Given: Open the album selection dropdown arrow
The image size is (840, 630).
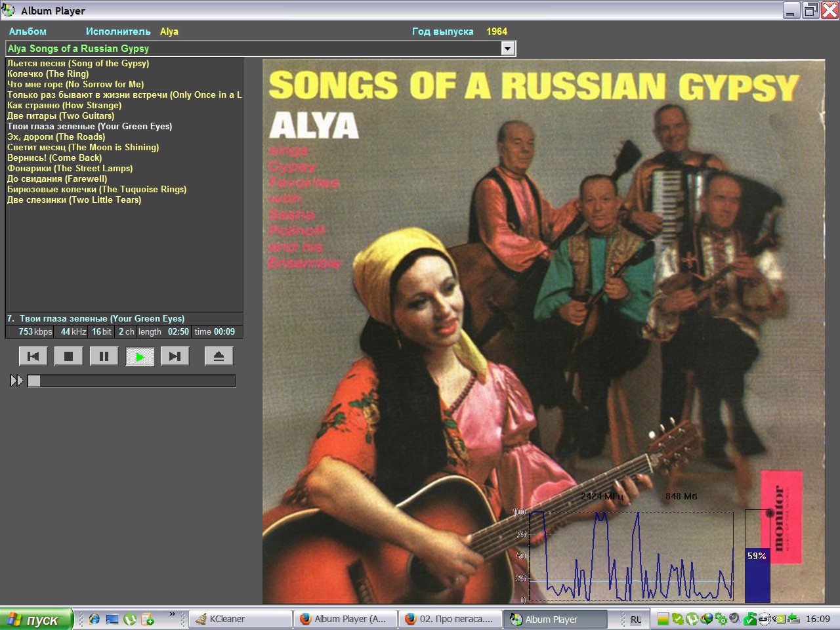Looking at the screenshot, I should tap(508, 49).
